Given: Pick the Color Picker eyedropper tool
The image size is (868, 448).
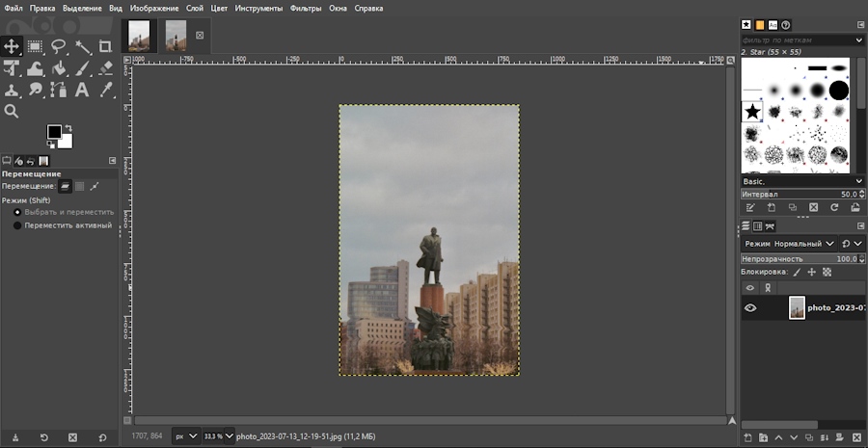Looking at the screenshot, I should point(105,90).
